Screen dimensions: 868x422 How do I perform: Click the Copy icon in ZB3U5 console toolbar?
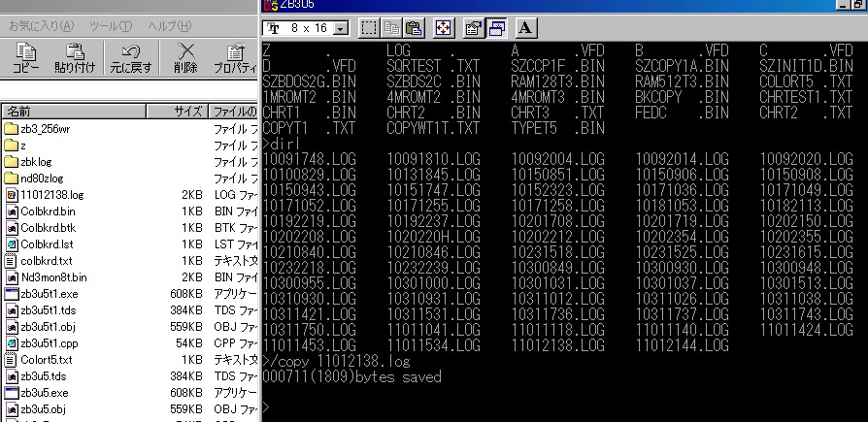[391, 28]
